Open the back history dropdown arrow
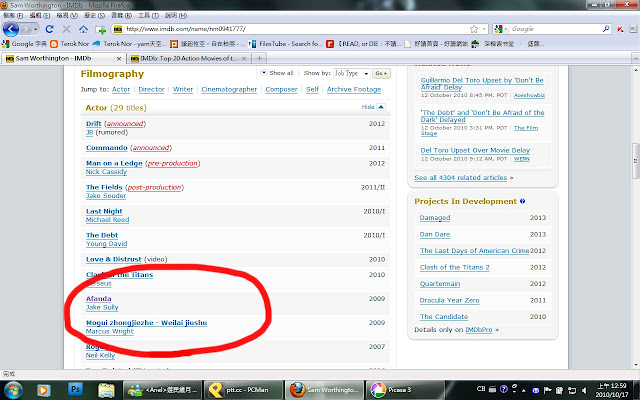The width and height of the screenshot is (640, 400). 35,29
